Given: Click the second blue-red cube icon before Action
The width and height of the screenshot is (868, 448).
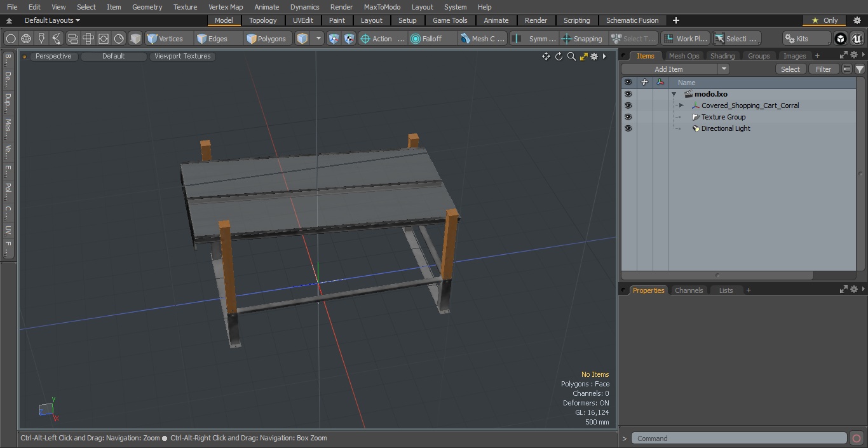Looking at the screenshot, I should coord(349,39).
